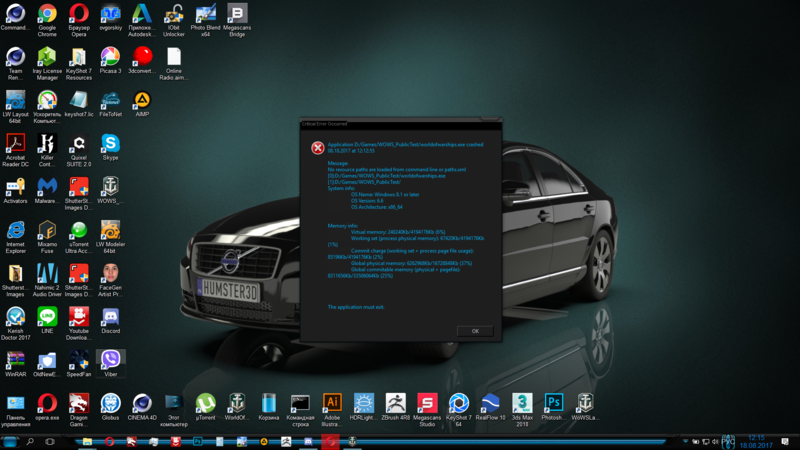The height and width of the screenshot is (450, 800).
Task: Open the Internet Explorer desktop icon
Action: tap(15, 230)
